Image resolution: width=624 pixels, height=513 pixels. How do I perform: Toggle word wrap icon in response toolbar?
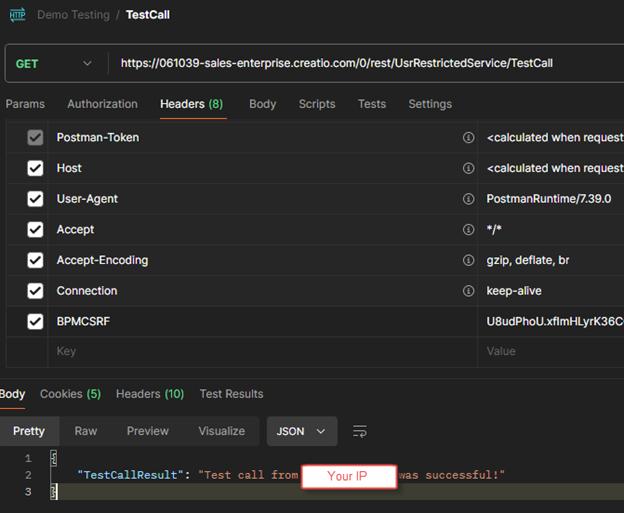pos(360,431)
